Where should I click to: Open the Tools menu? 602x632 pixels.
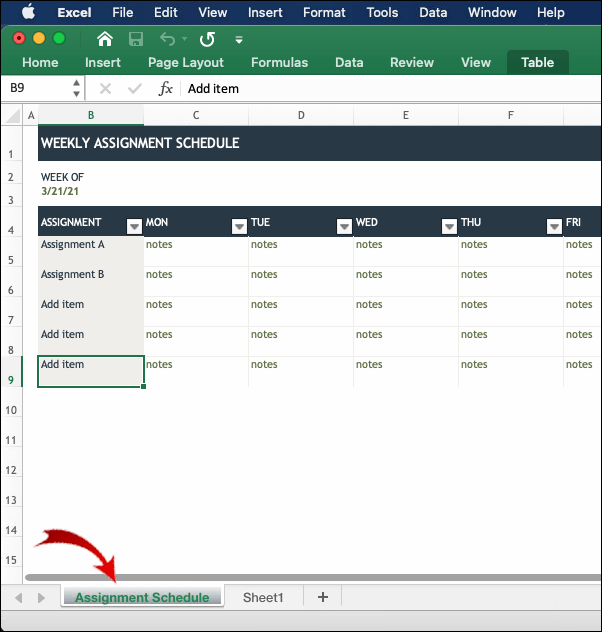coord(382,12)
